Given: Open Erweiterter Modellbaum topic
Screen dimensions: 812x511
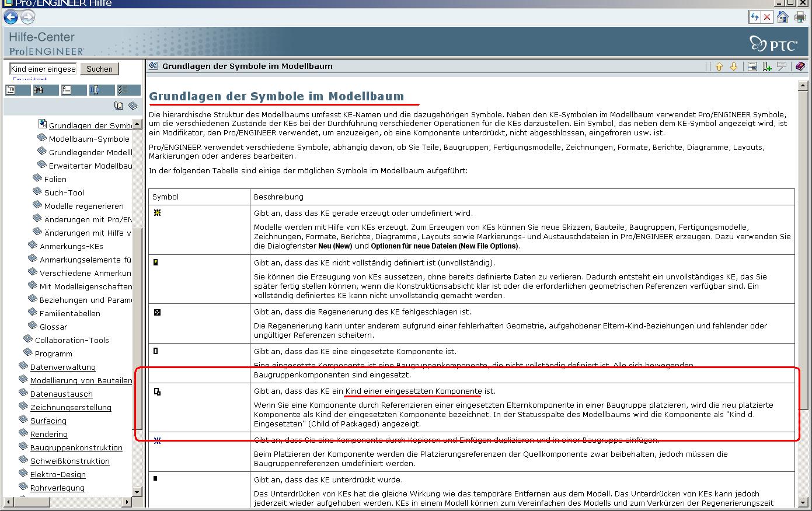Looking at the screenshot, I should [x=90, y=166].
